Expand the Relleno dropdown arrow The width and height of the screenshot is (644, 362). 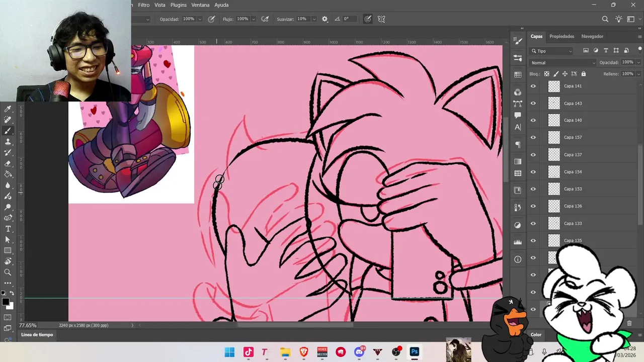point(638,74)
